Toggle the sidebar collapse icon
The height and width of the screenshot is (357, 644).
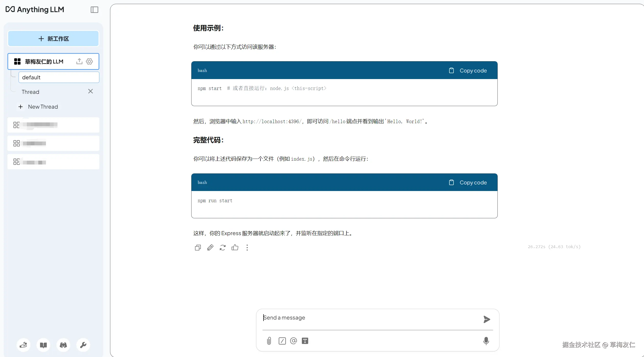94,10
